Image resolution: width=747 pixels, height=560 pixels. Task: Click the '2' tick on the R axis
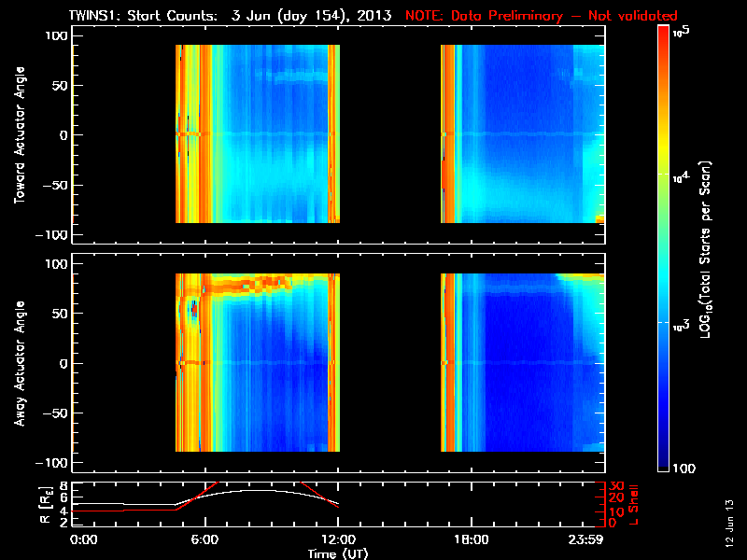(x=63, y=523)
